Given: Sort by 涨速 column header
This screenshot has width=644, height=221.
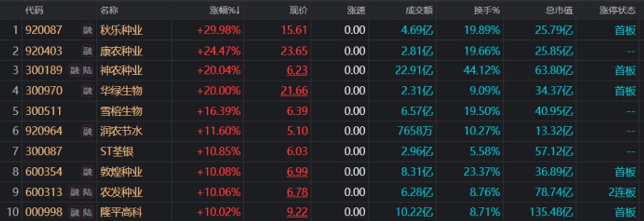Looking at the screenshot, I should pos(356,10).
